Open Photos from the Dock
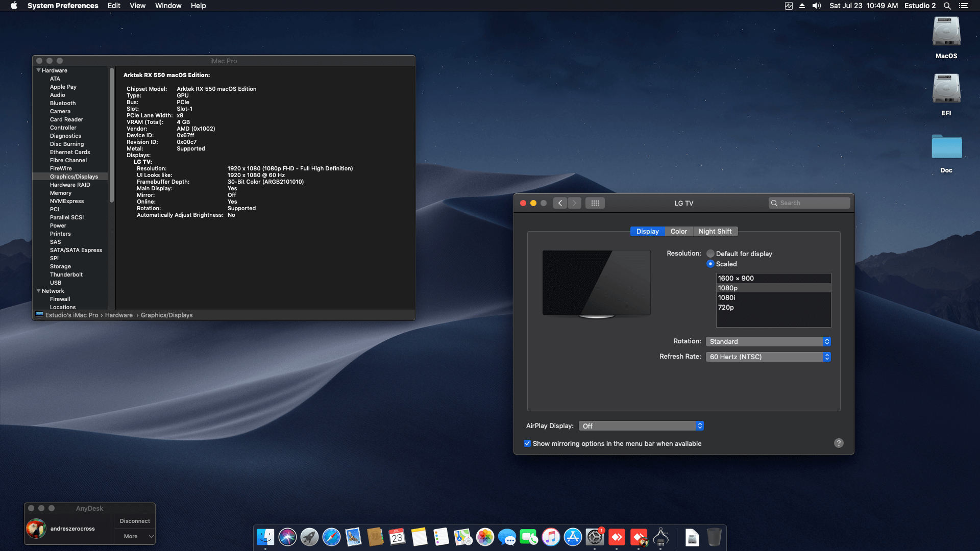The height and width of the screenshot is (551, 980). (x=485, y=537)
